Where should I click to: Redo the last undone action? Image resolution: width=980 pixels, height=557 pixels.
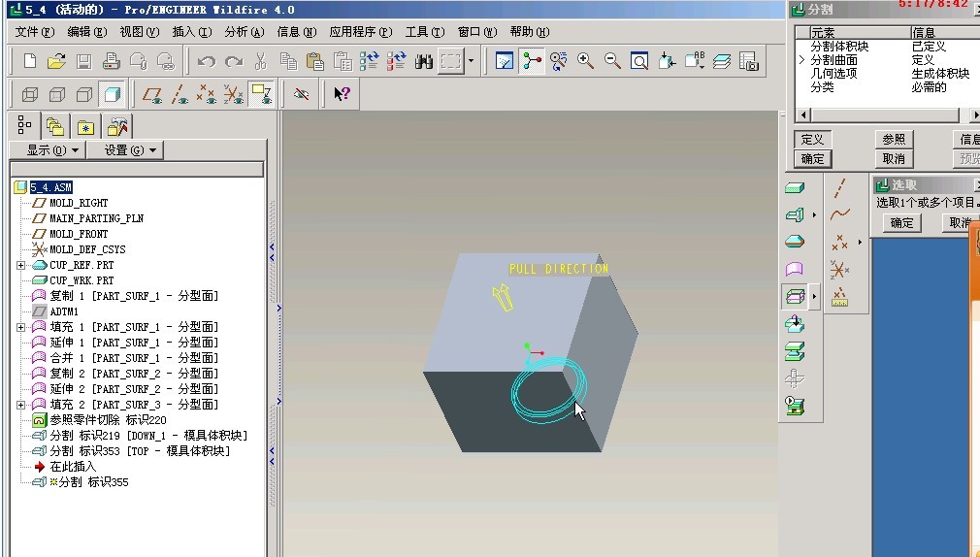pos(234,61)
